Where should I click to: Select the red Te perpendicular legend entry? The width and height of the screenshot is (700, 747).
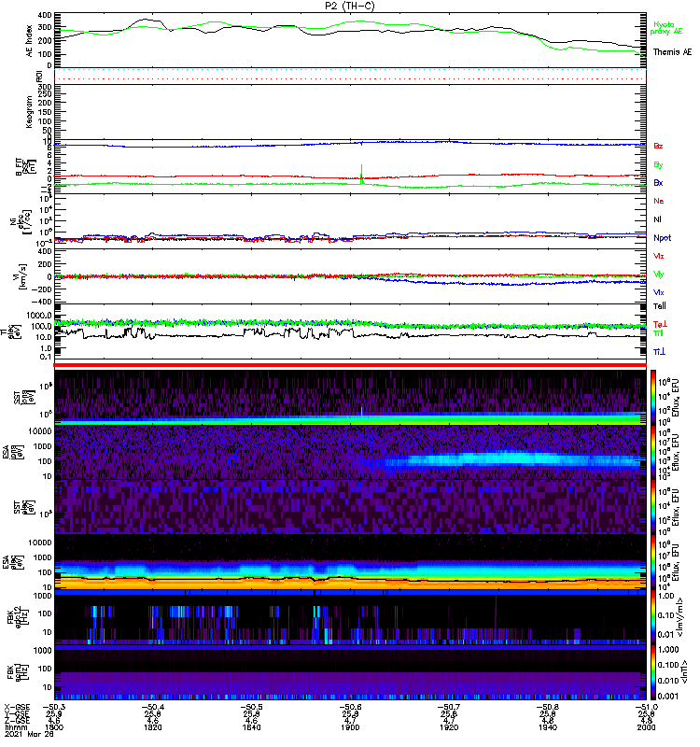660,324
